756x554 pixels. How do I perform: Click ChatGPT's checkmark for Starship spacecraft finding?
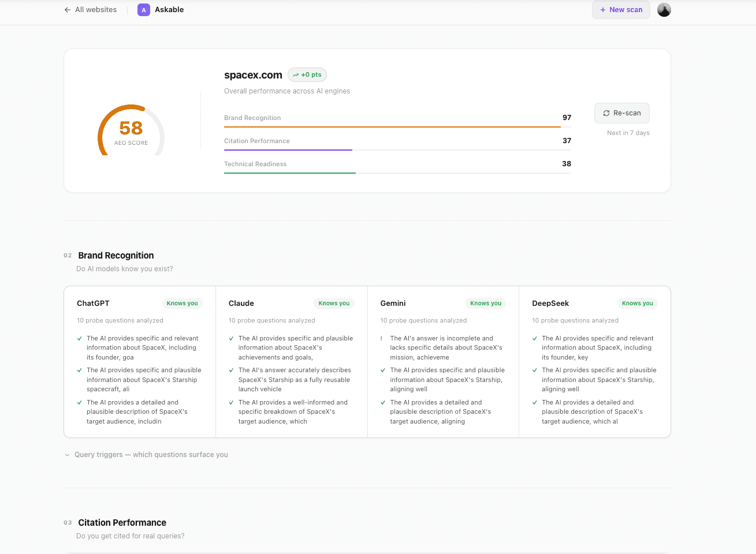pos(79,370)
